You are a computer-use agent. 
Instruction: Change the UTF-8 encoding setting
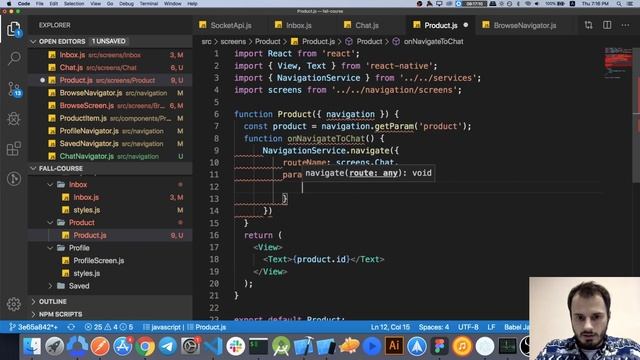(x=468, y=327)
